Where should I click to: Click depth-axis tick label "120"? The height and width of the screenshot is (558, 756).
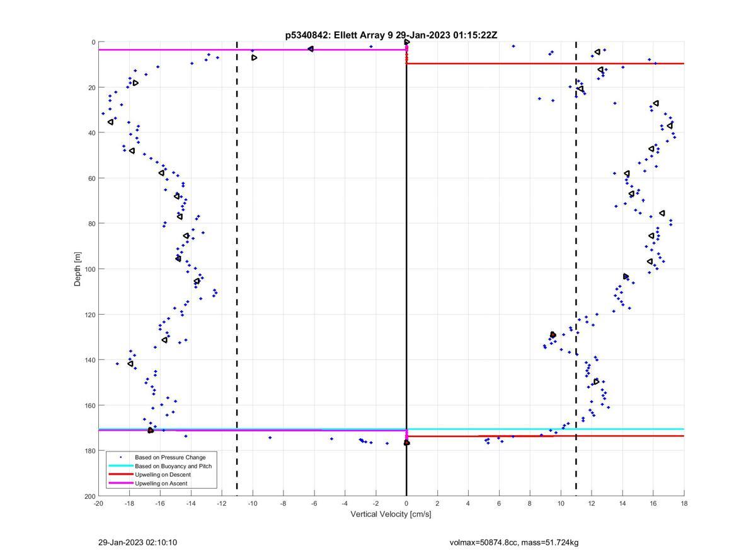pyautogui.click(x=90, y=315)
